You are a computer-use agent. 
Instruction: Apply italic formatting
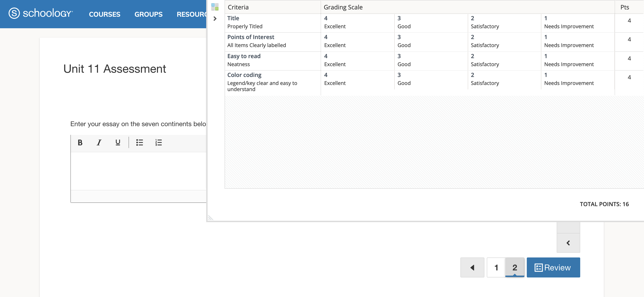[99, 143]
